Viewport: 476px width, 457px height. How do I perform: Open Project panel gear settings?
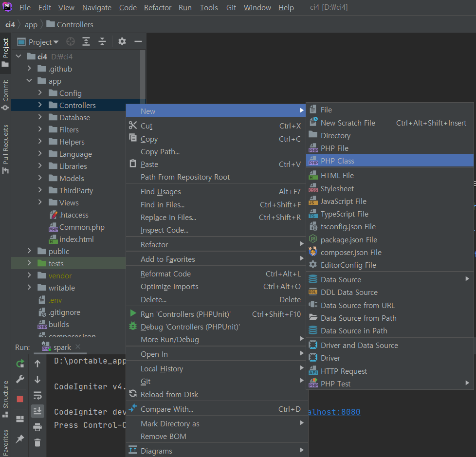(x=122, y=41)
